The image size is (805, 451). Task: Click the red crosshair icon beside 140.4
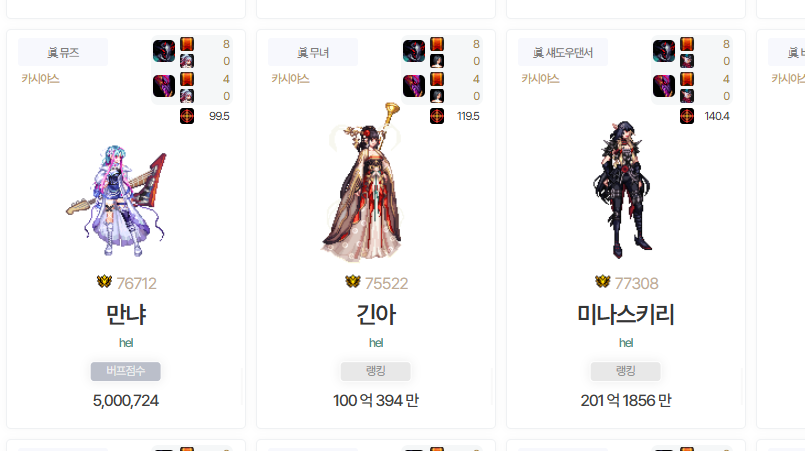687,116
